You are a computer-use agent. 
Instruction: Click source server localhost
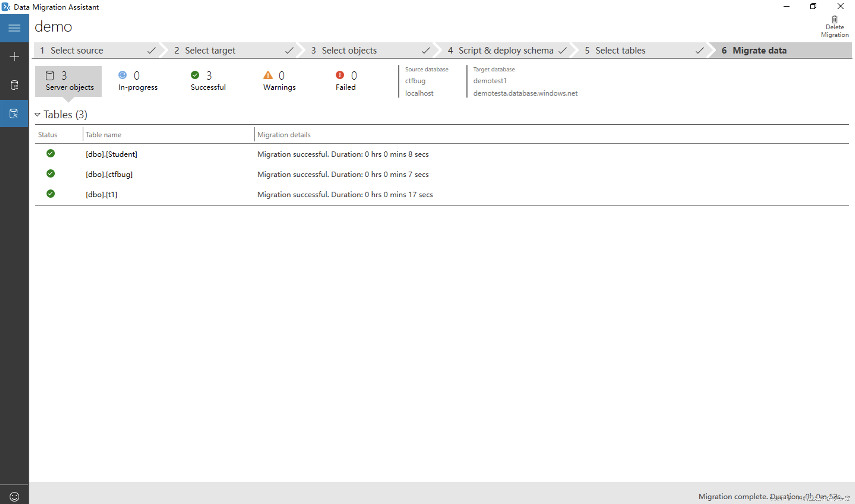[419, 93]
